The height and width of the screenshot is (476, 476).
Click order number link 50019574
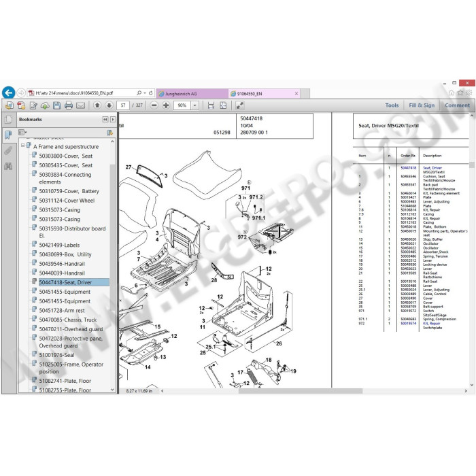(408, 324)
